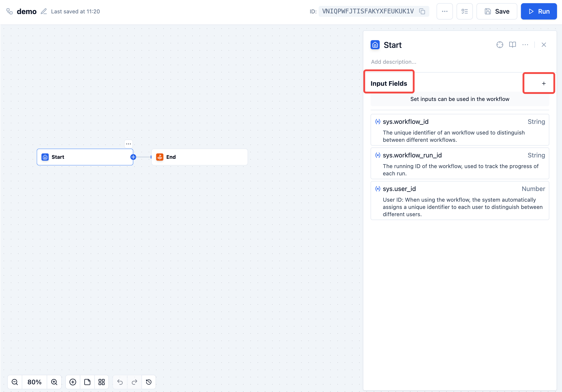Undo the last change with the undo arrow
Screen dimensions: 562x392
pos(120,382)
